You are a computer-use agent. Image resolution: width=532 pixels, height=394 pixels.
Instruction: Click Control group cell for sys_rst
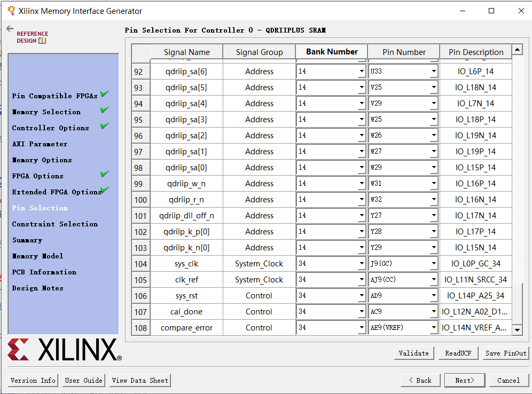coord(259,296)
